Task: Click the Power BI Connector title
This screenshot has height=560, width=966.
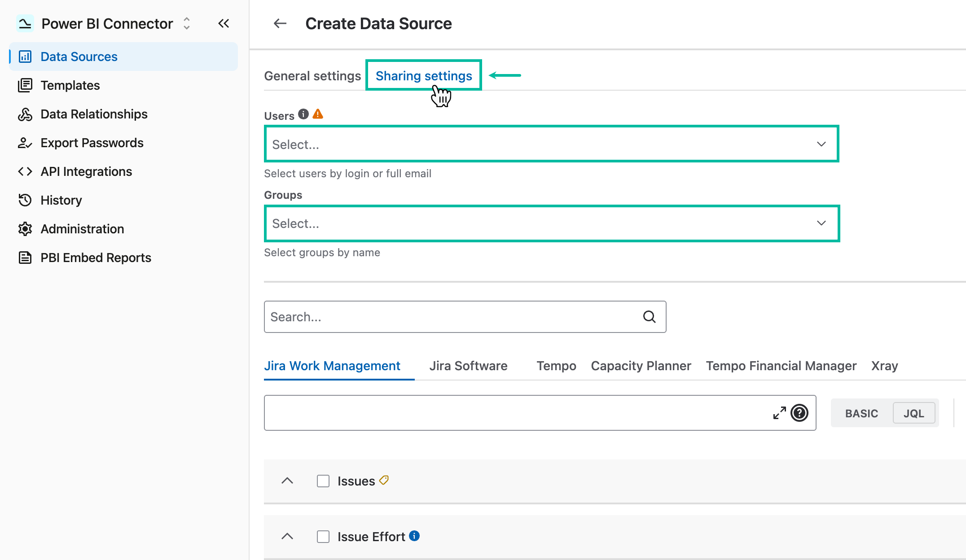Action: click(107, 23)
